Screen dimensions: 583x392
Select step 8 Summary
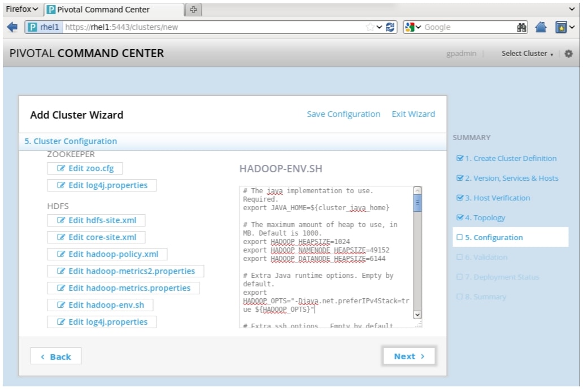(x=481, y=297)
